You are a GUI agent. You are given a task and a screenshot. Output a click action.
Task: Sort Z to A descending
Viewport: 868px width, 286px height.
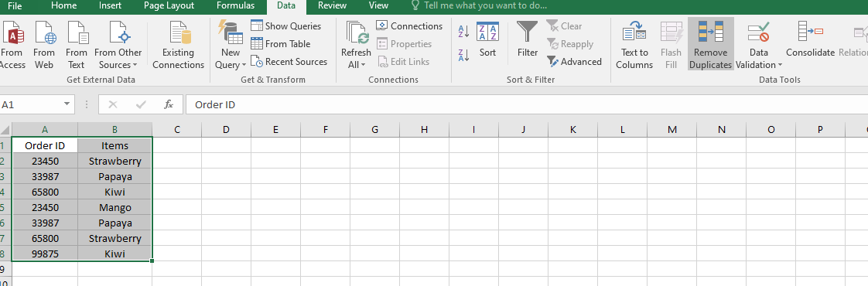[x=464, y=55]
